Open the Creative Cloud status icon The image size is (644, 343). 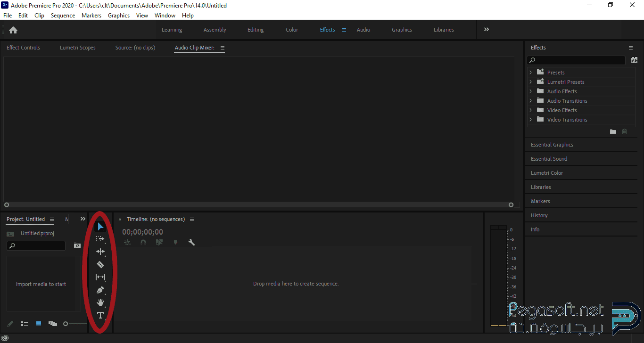pos(5,338)
